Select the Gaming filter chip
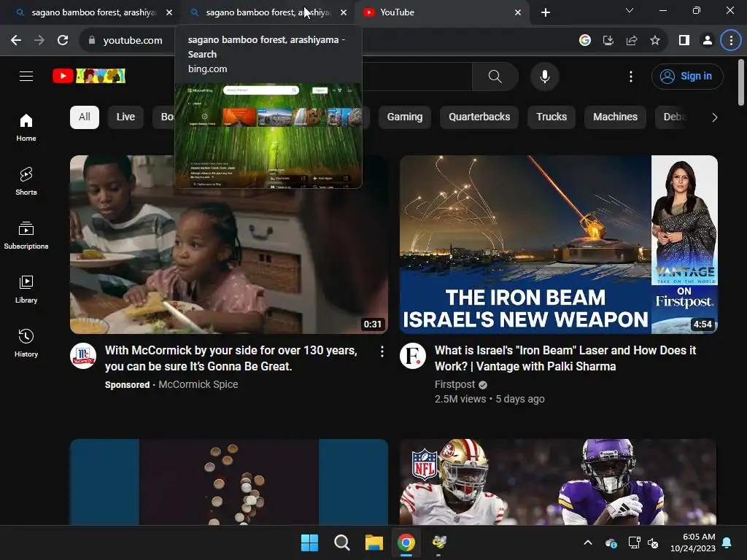 [x=404, y=117]
